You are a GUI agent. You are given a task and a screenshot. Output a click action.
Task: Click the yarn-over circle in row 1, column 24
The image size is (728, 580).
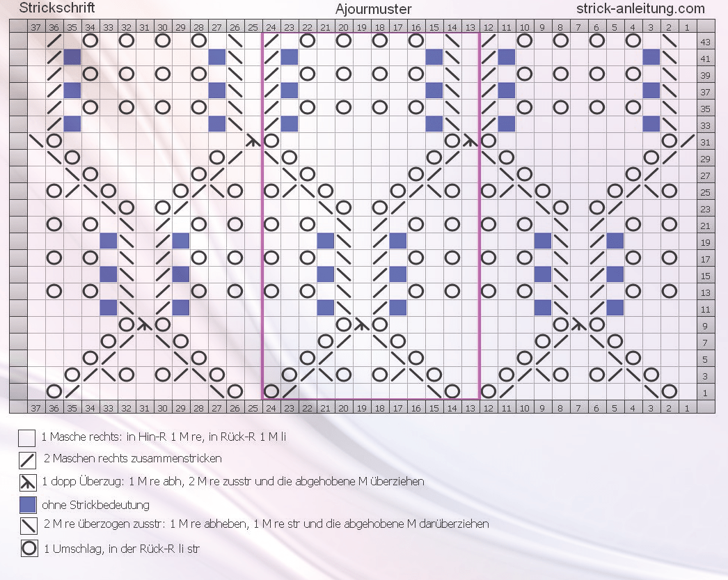(271, 391)
